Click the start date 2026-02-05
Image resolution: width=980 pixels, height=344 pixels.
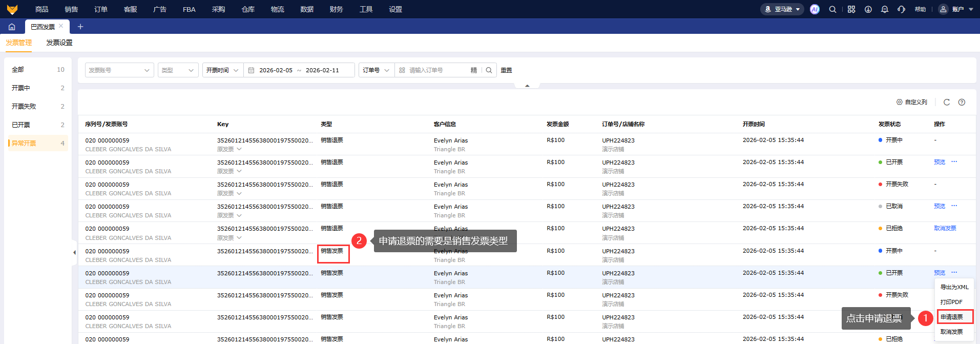276,70
